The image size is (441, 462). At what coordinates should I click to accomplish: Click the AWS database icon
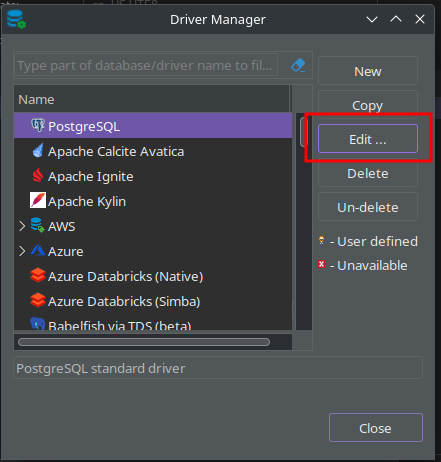[x=38, y=225]
